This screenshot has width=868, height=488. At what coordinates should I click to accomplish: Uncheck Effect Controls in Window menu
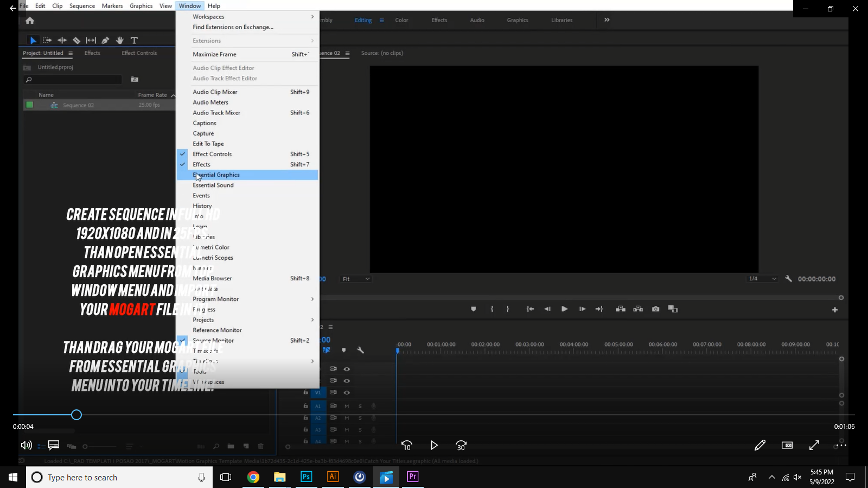(247, 154)
